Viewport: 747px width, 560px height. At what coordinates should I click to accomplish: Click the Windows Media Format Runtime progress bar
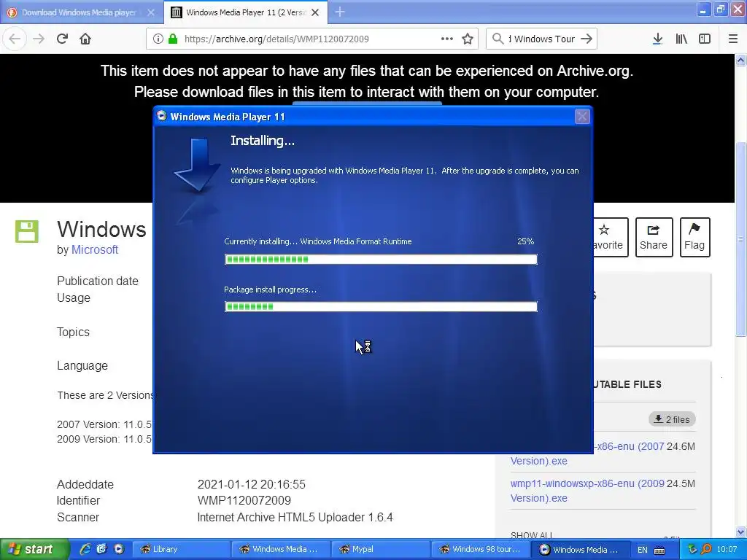click(381, 259)
